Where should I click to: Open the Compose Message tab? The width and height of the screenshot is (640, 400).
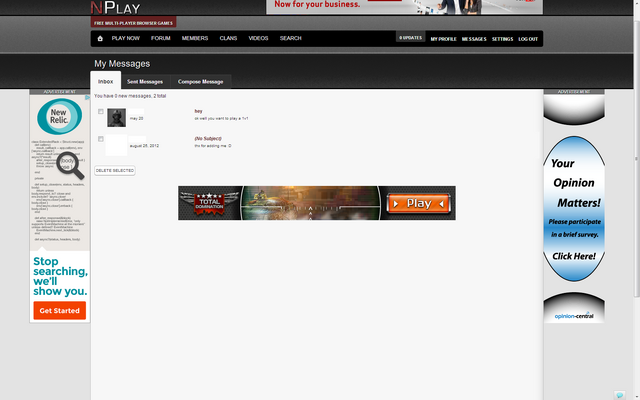coord(200,82)
